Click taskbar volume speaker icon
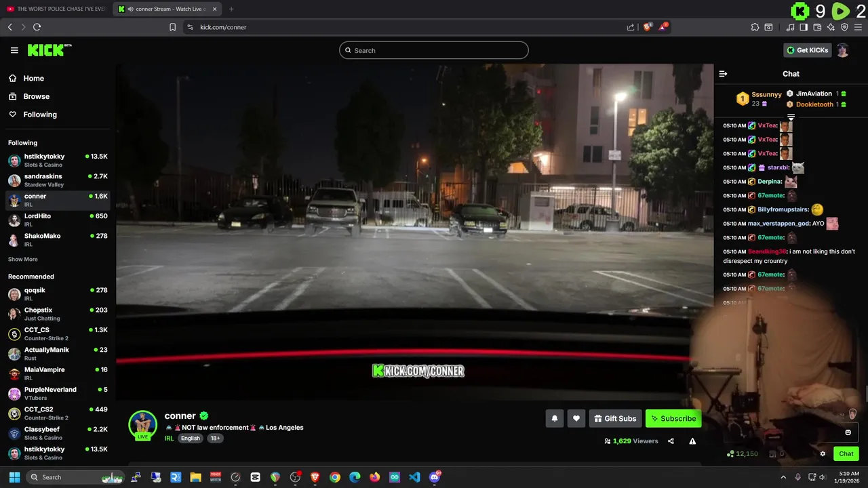This screenshot has height=488, width=868. (x=822, y=477)
